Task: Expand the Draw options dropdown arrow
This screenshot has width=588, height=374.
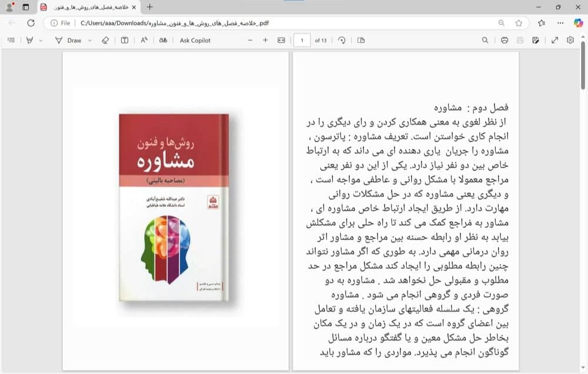Action: (90, 41)
